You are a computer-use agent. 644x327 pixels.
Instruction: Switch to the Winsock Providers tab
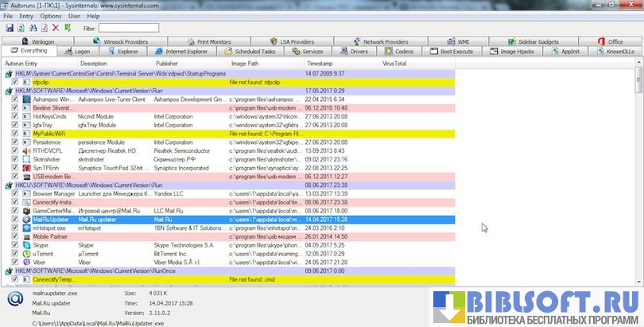pyautogui.click(x=124, y=41)
